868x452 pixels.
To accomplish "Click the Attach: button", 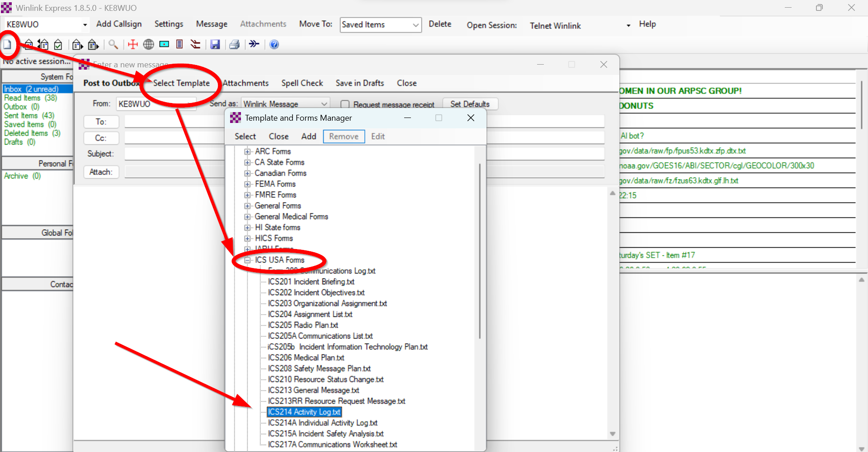I will (x=101, y=172).
